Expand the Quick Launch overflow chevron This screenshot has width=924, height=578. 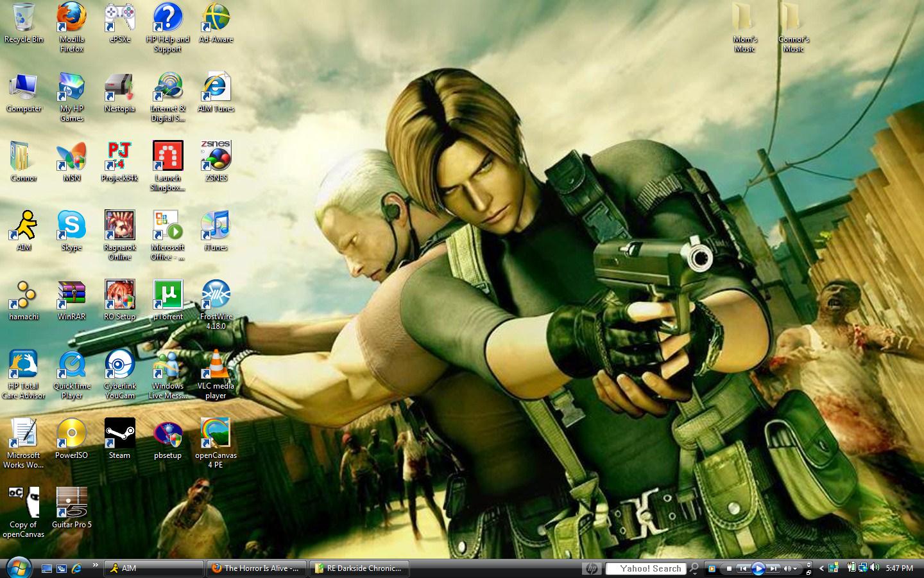pyautogui.click(x=95, y=565)
